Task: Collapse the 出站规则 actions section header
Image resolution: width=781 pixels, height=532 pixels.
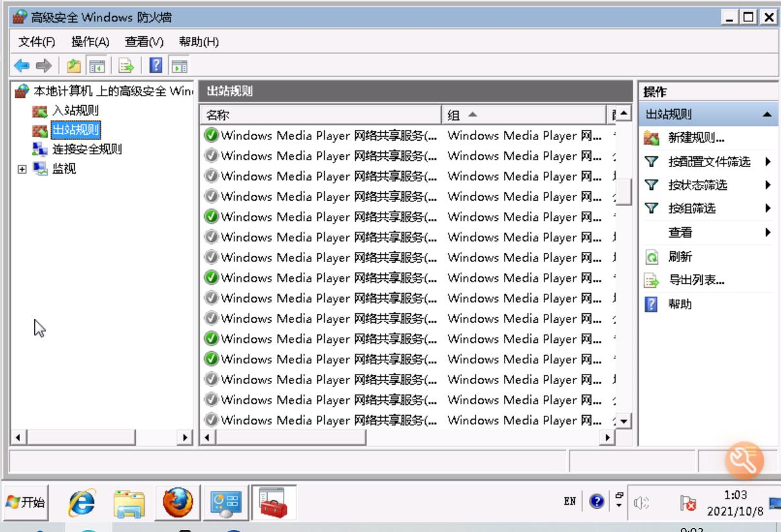Action: point(707,115)
